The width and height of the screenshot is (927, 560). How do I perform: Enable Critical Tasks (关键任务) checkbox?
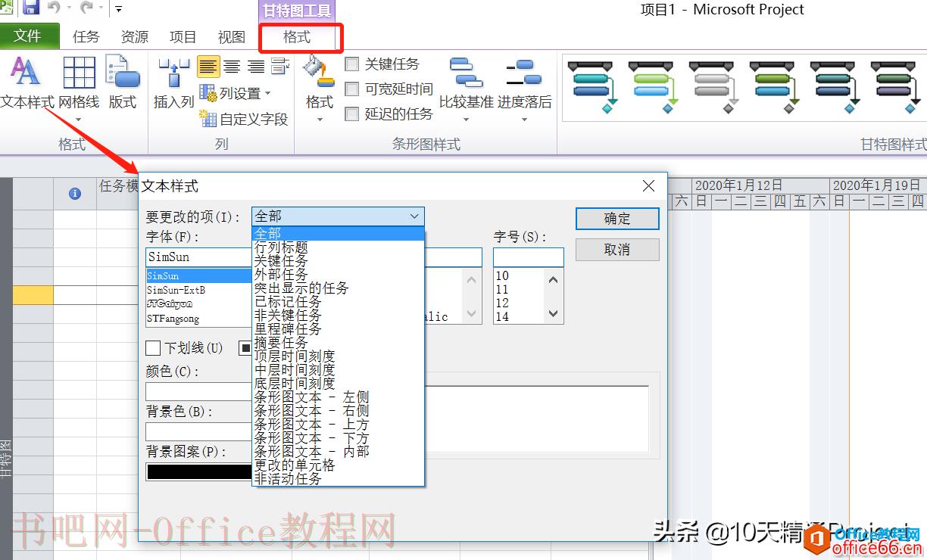(351, 64)
